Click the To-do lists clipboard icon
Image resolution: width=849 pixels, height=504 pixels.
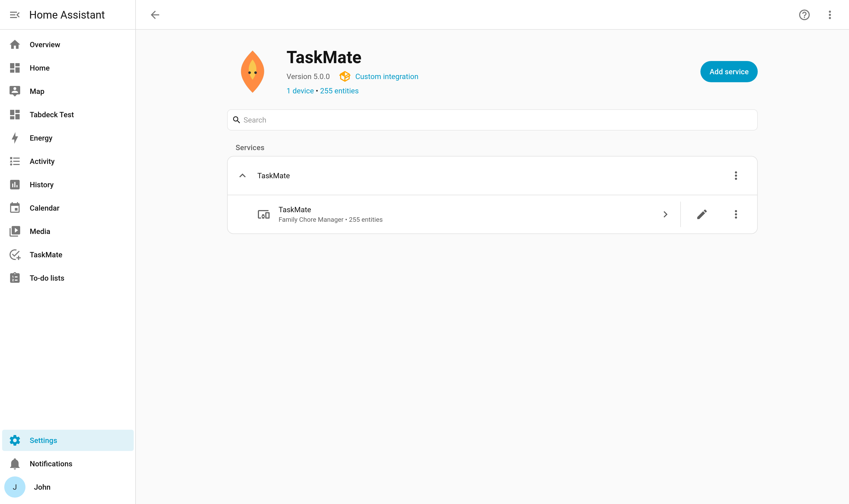pyautogui.click(x=15, y=278)
